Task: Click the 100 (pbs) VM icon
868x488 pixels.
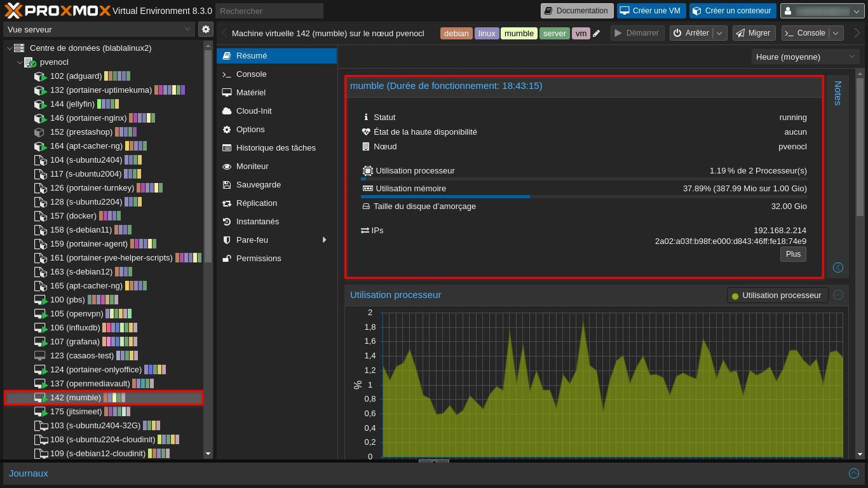Action: pyautogui.click(x=40, y=300)
